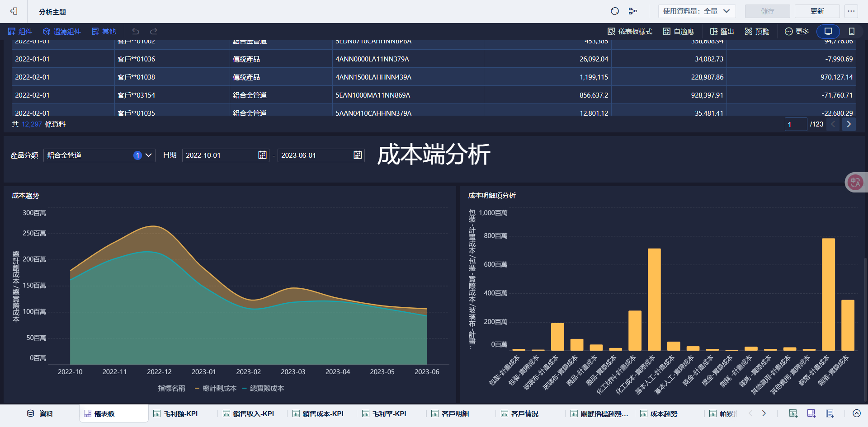Screen dimensions: 868x427
Task: Go to next table page arrow
Action: 849,124
